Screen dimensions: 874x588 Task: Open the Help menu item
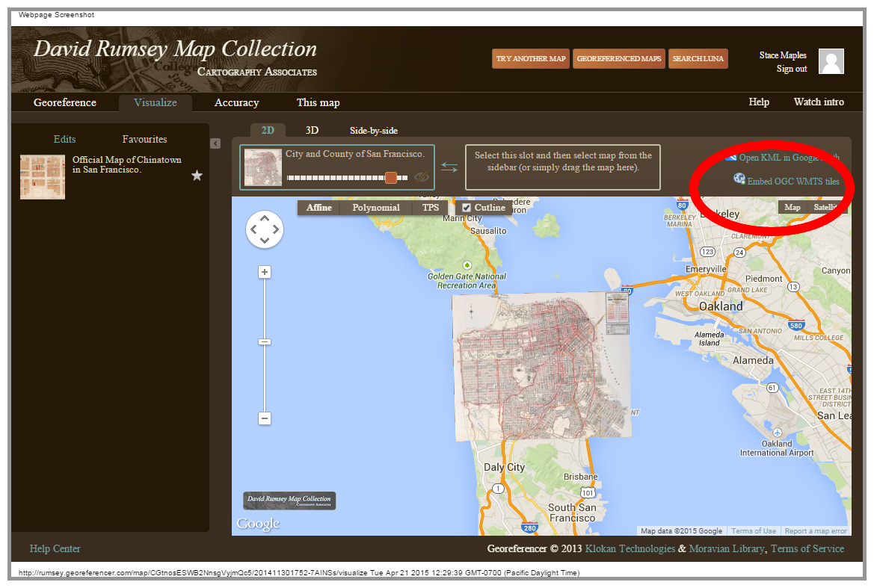759,102
